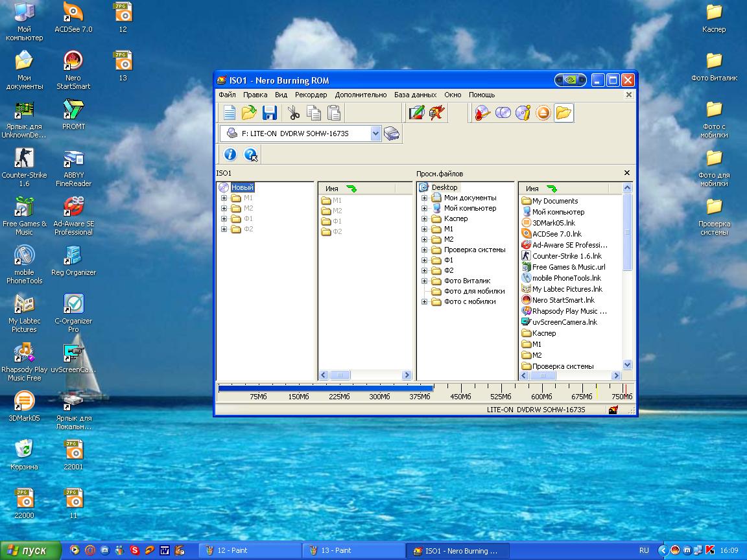747x560 pixels.
Task: Expand Мой компьютер in the file browser tree
Action: (x=424, y=209)
